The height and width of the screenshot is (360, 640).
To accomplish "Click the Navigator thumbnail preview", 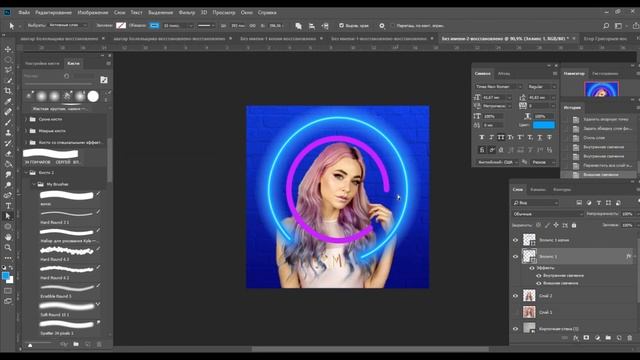I will pyautogui.click(x=601, y=89).
